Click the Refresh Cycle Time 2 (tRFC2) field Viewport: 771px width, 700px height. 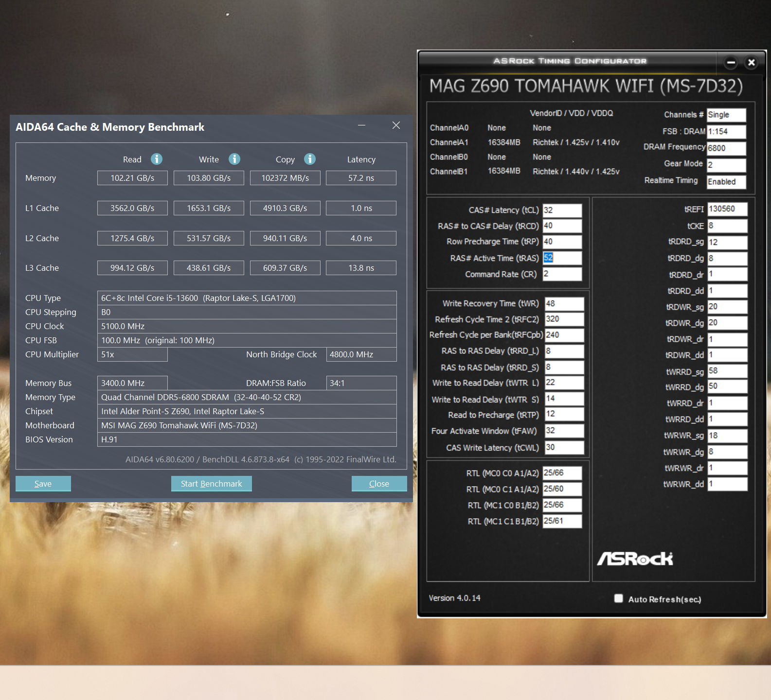[564, 319]
